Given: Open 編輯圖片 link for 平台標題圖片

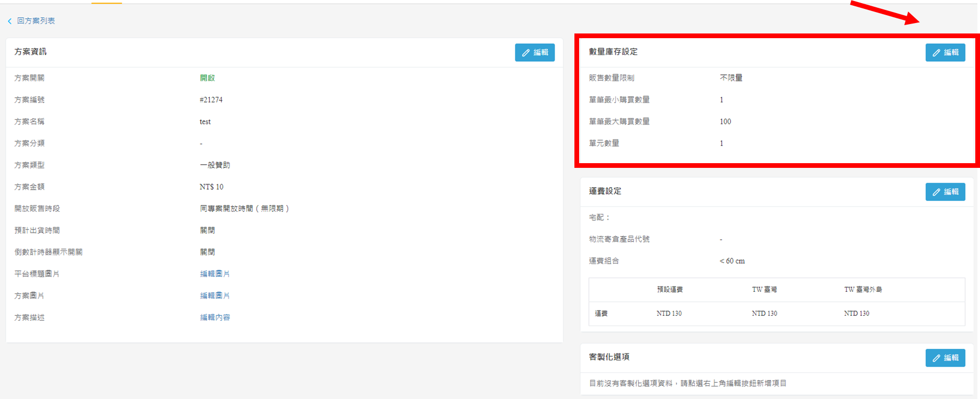Looking at the screenshot, I should click(215, 274).
